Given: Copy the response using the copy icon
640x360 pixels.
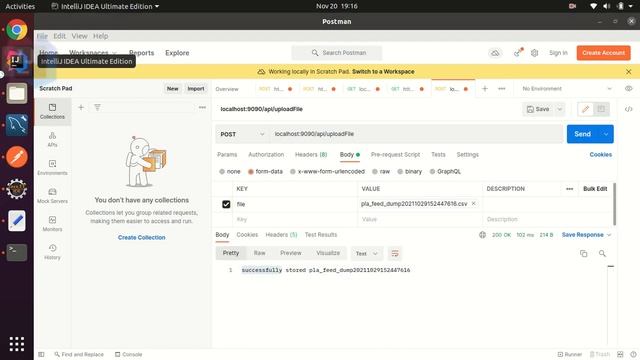Looking at the screenshot, I should (583, 253).
